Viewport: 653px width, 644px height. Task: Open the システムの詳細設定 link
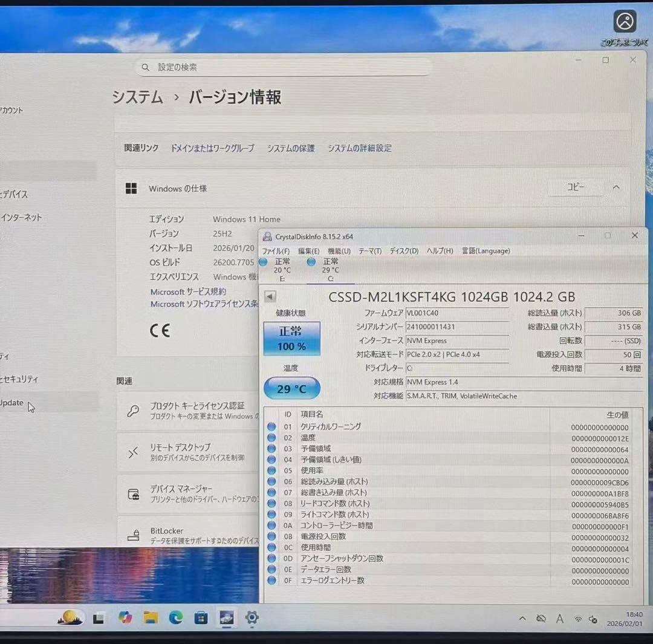(x=359, y=148)
